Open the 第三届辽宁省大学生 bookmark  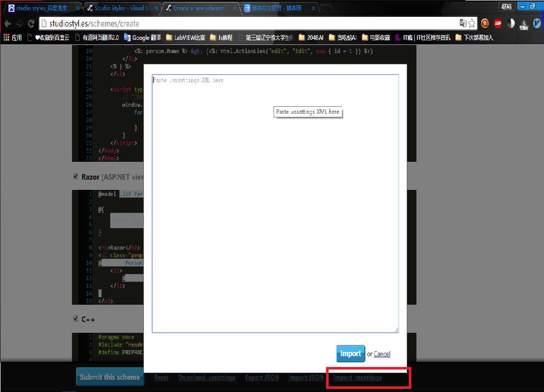(x=266, y=37)
